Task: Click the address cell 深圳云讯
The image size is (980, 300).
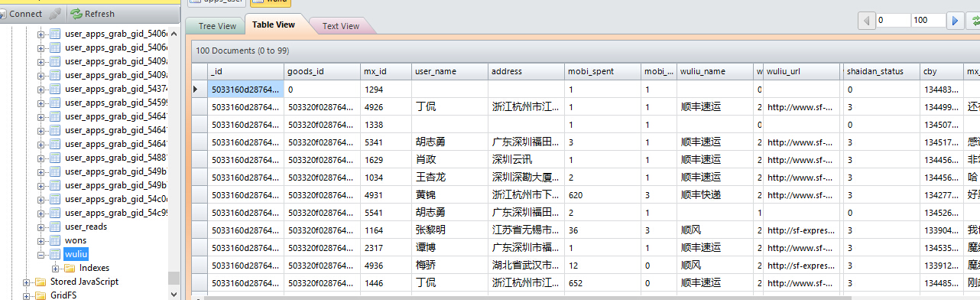Action: tap(526, 160)
